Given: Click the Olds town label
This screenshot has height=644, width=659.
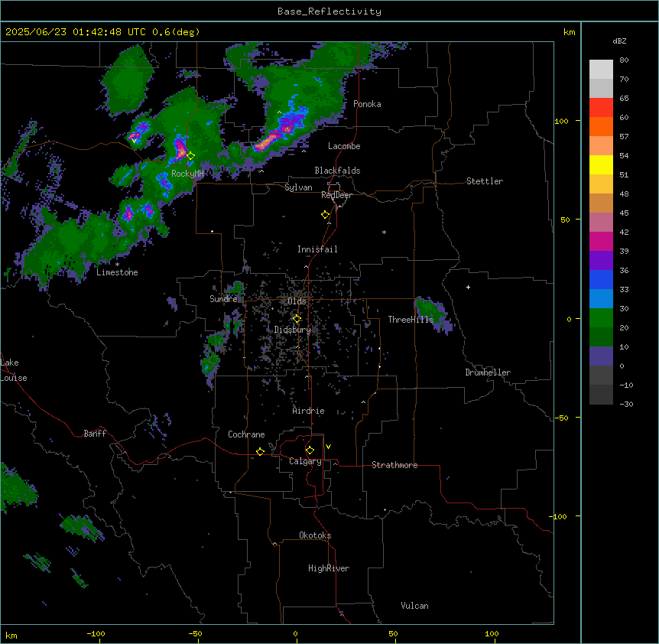Looking at the screenshot, I should [x=297, y=301].
